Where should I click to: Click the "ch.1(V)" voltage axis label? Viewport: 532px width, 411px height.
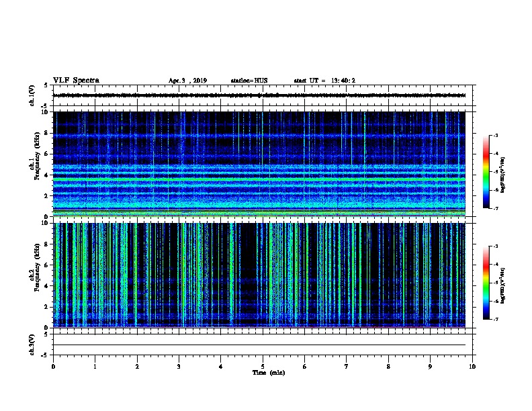pos(32,95)
